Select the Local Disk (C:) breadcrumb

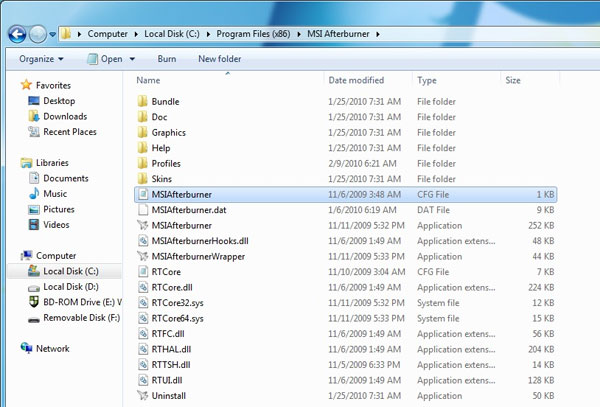coord(172,34)
